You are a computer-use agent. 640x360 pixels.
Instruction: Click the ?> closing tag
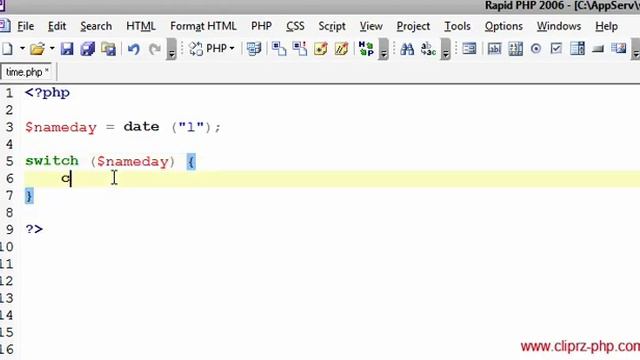(34, 229)
